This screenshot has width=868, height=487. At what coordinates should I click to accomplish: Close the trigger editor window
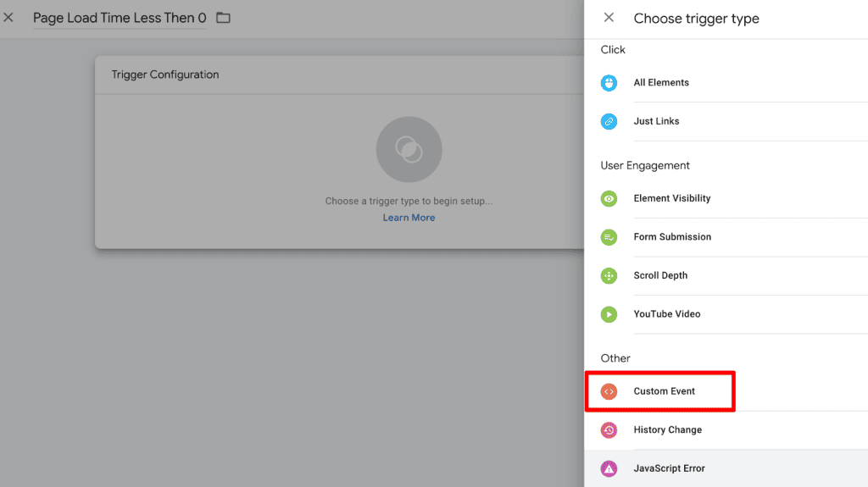pos(8,18)
